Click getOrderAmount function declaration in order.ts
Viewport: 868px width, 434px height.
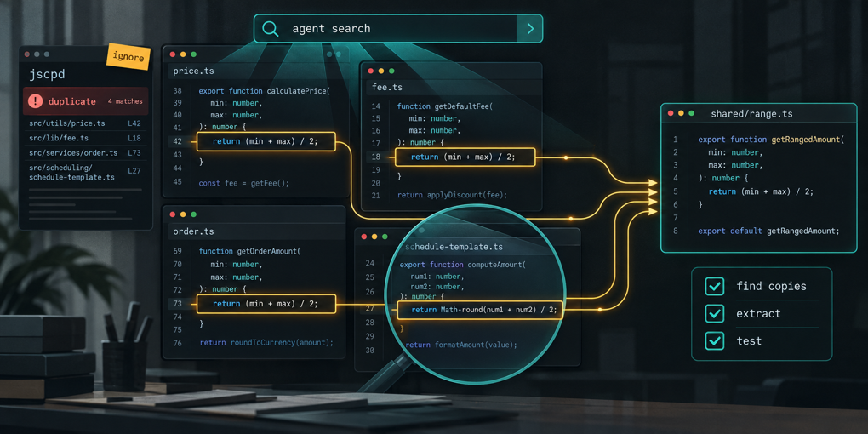249,251
